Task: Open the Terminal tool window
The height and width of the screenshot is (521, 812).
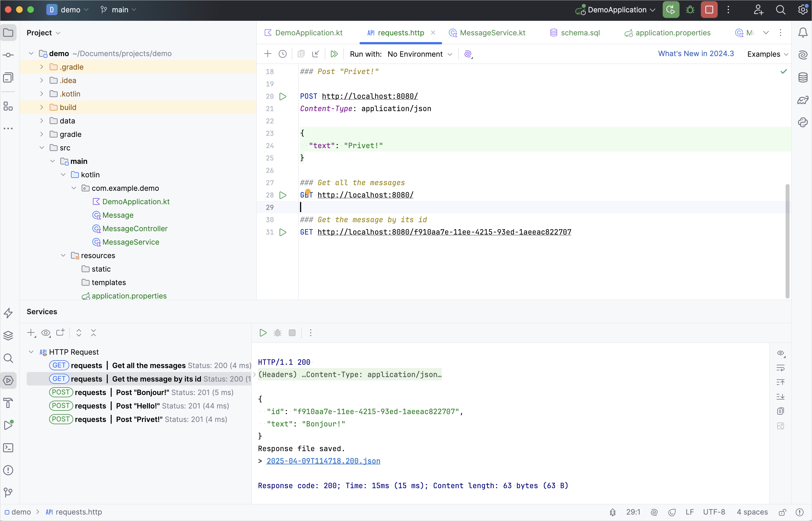Action: click(x=8, y=448)
